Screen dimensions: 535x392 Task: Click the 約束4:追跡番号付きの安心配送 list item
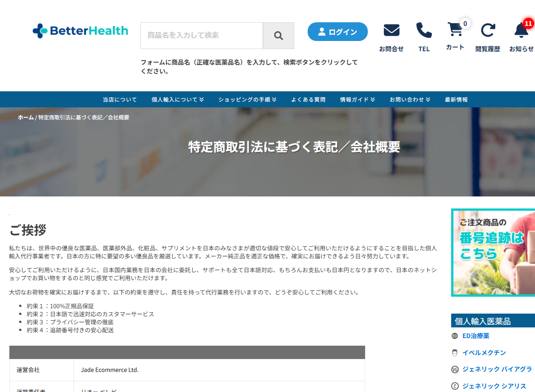(70, 330)
